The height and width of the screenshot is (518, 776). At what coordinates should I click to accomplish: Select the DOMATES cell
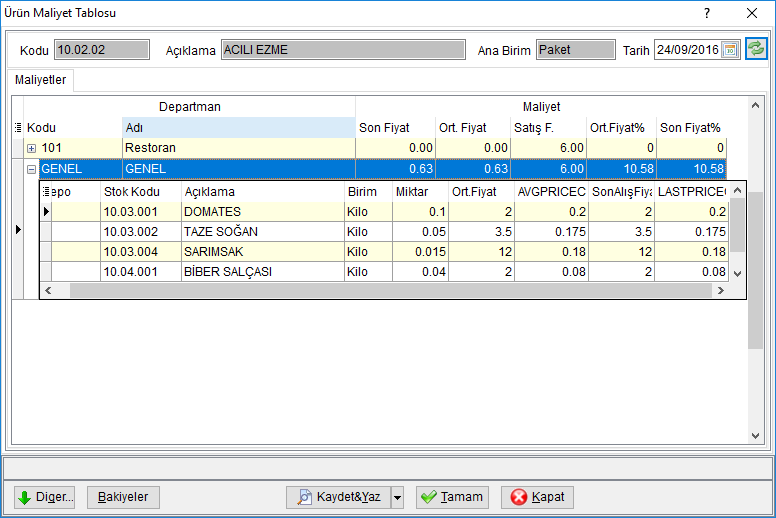tap(263, 212)
